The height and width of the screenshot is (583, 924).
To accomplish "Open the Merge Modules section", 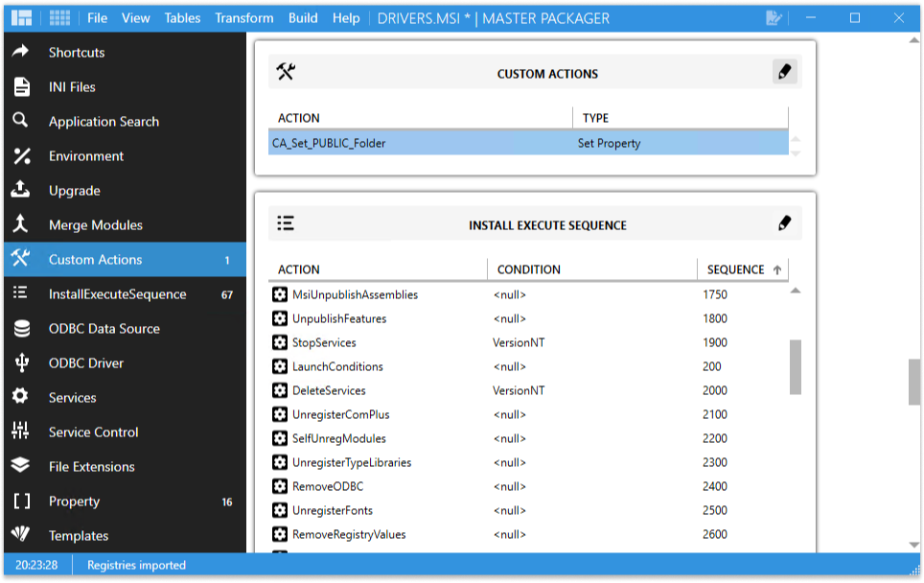I will click(125, 224).
